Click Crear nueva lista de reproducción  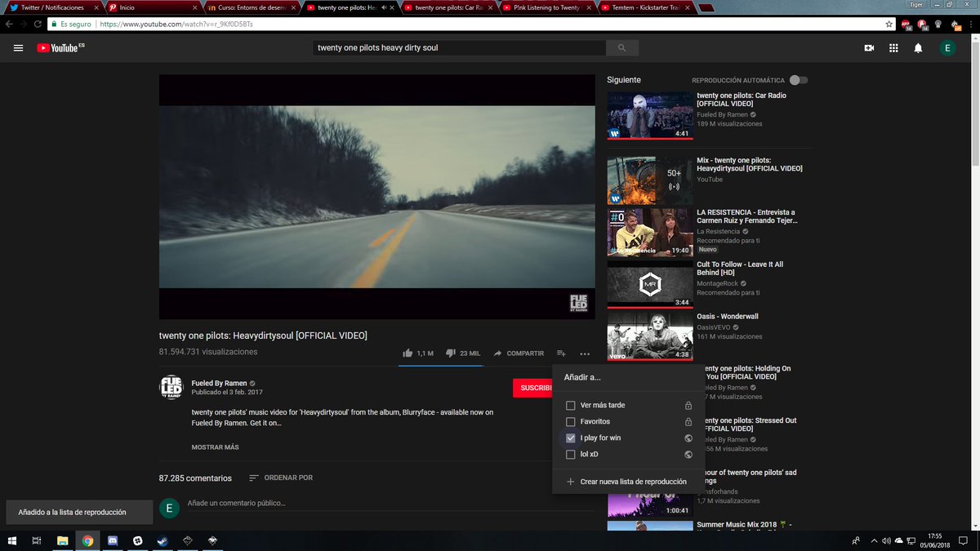628,482
